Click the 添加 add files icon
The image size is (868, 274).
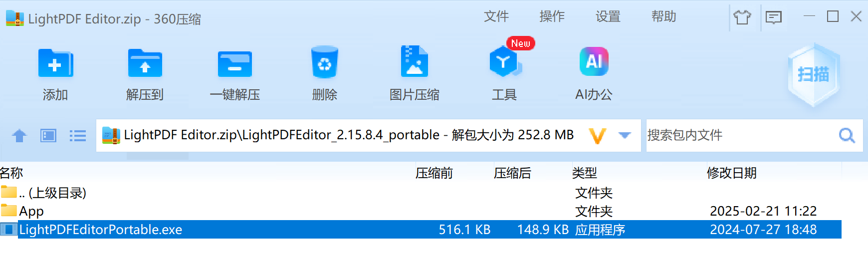[55, 63]
